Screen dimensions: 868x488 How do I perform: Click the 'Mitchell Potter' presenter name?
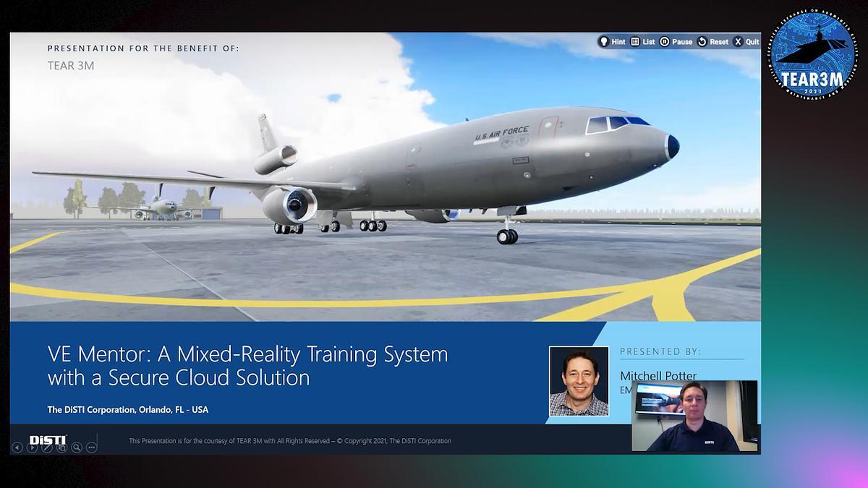pyautogui.click(x=658, y=376)
